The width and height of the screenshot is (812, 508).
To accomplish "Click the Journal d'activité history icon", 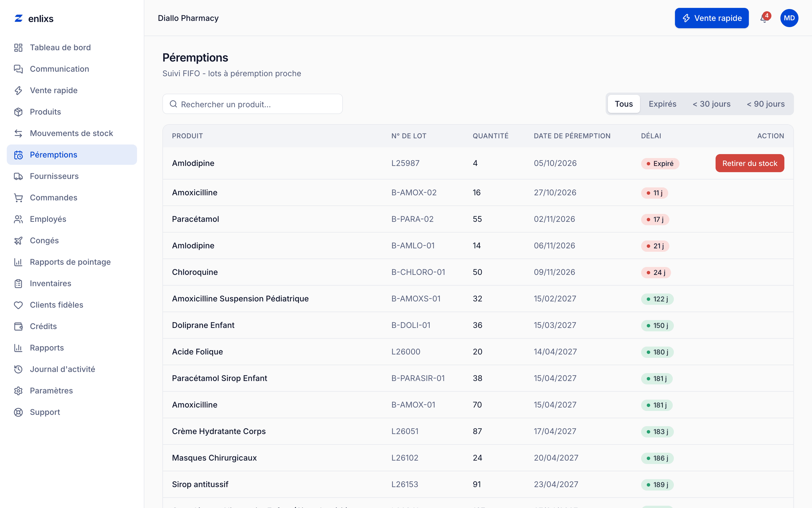I will pos(18,369).
